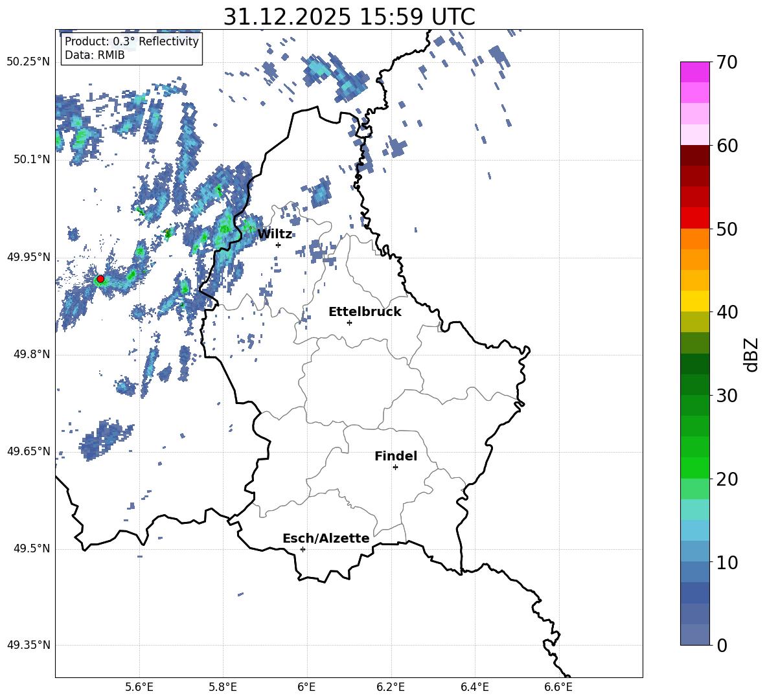Click the 10 value on the colorbar

coord(727,562)
